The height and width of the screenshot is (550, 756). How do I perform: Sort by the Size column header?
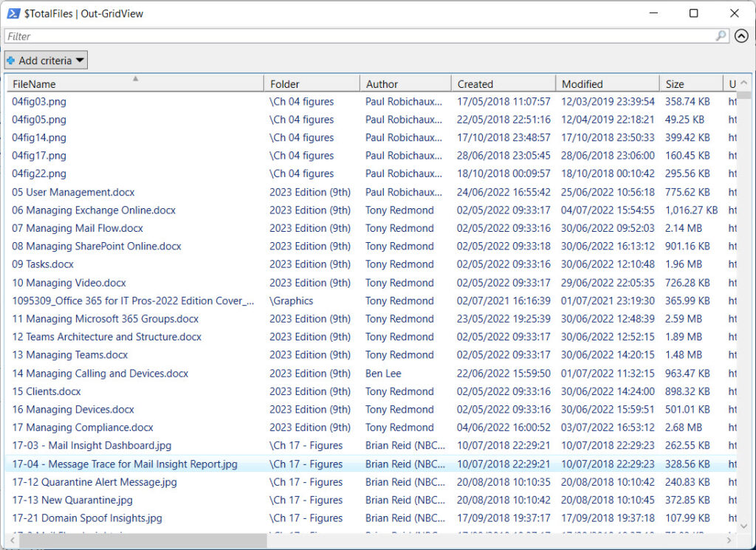[x=691, y=84]
